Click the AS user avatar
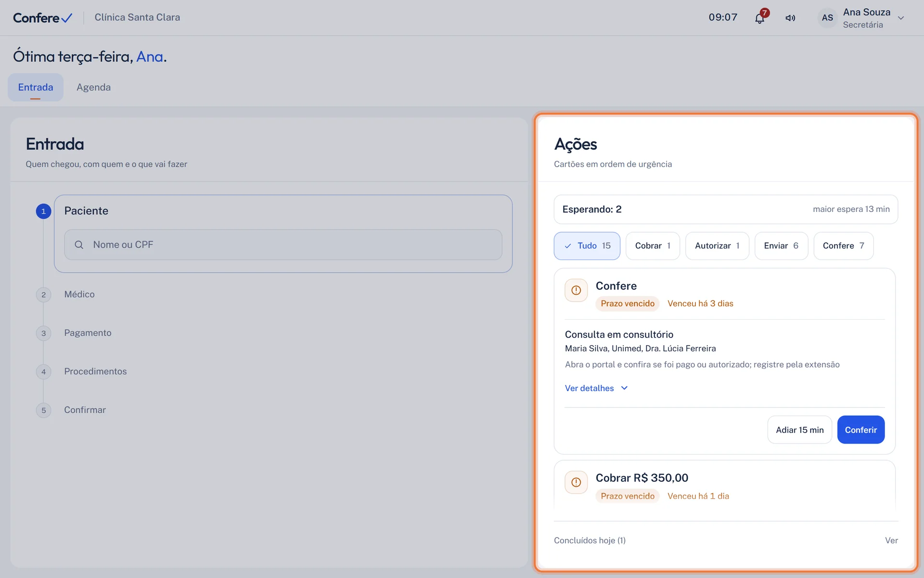924x578 pixels. (x=827, y=18)
